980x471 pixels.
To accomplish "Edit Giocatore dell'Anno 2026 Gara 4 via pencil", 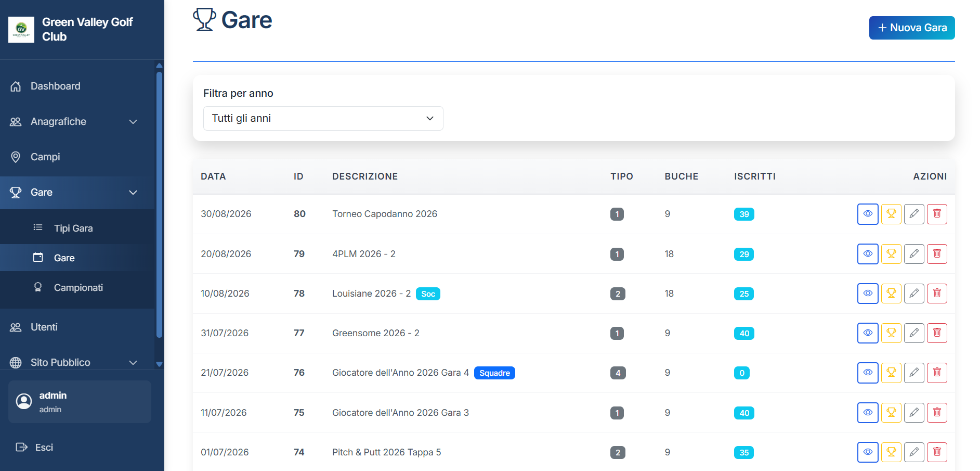I will (x=913, y=373).
